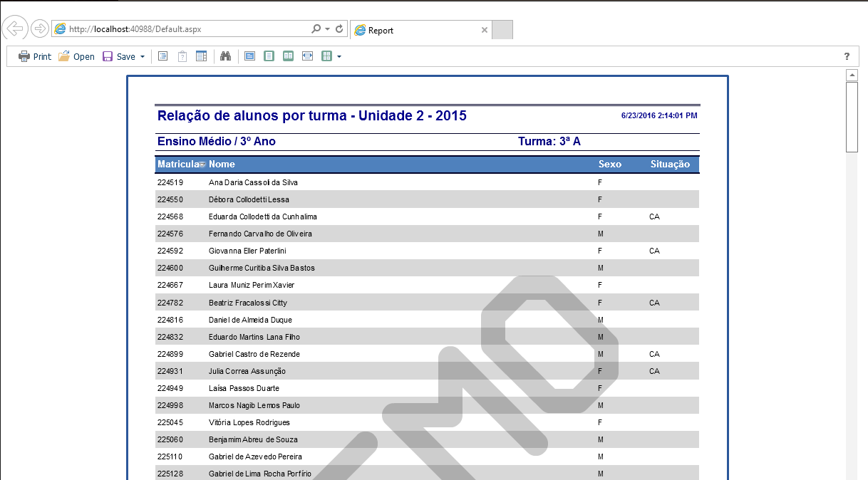Refresh the page with reload icon

click(x=339, y=29)
